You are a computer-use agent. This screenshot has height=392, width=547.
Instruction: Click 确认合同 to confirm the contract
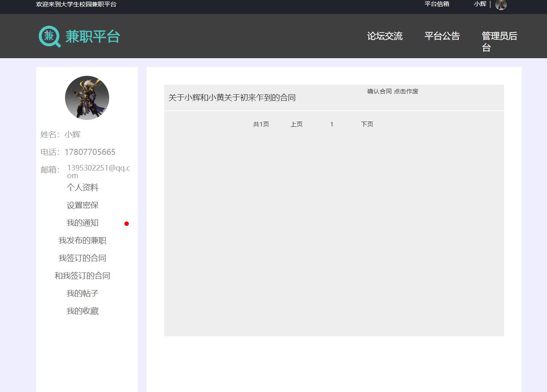click(x=378, y=91)
